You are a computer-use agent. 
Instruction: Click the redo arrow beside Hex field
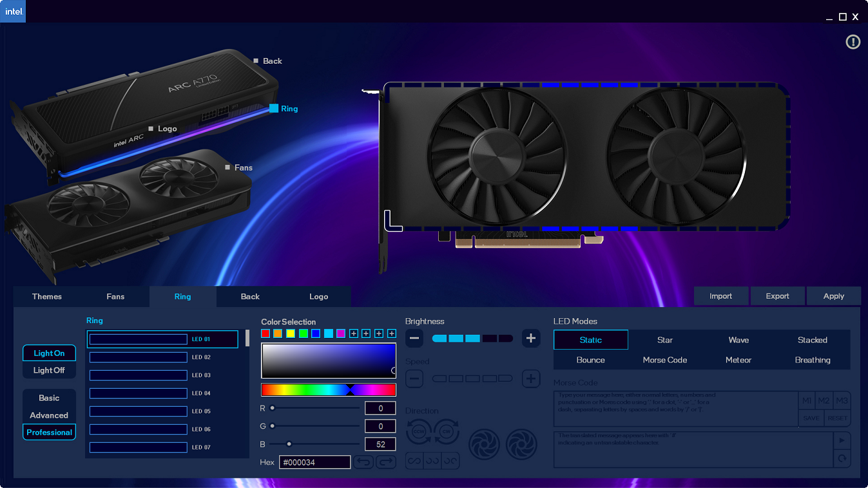click(x=385, y=462)
